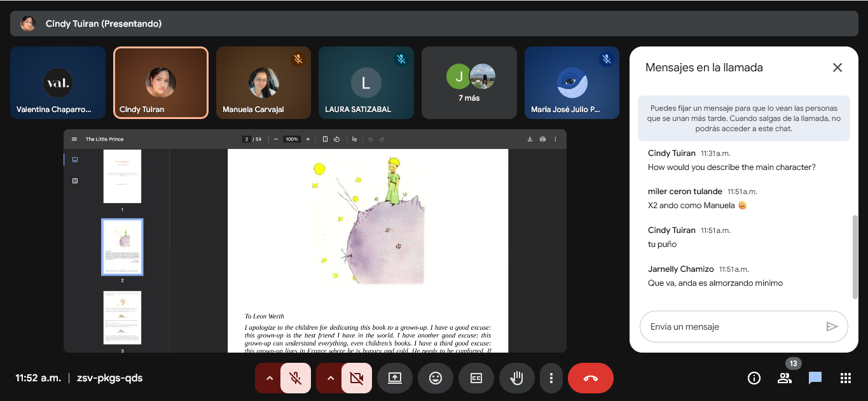
Task: Open the "7 más" participants tile
Action: point(469,83)
